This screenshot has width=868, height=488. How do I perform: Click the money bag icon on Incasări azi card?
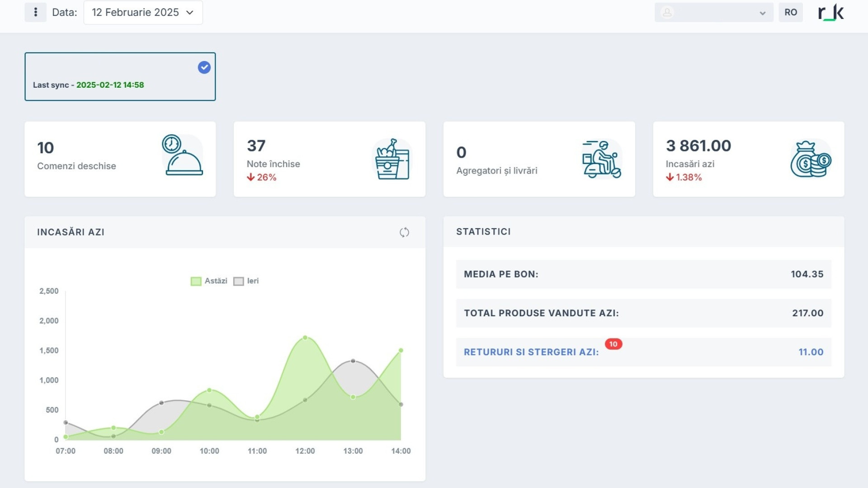810,159
